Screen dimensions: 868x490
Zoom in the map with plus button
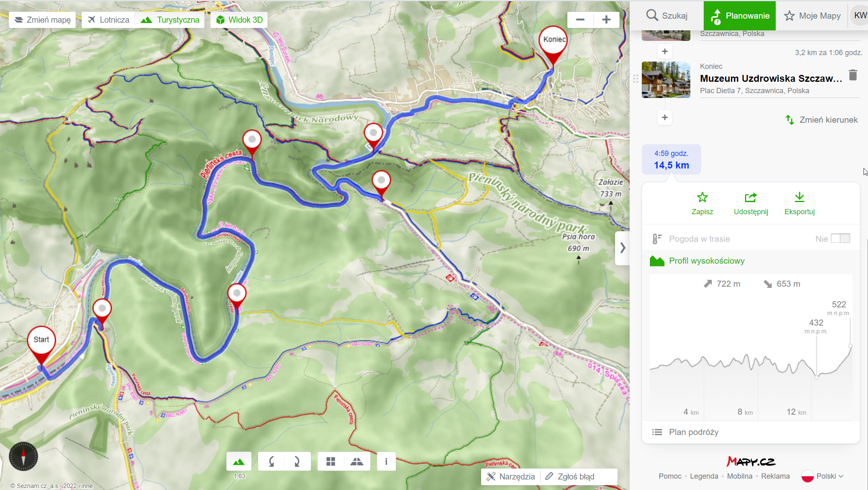(x=606, y=20)
